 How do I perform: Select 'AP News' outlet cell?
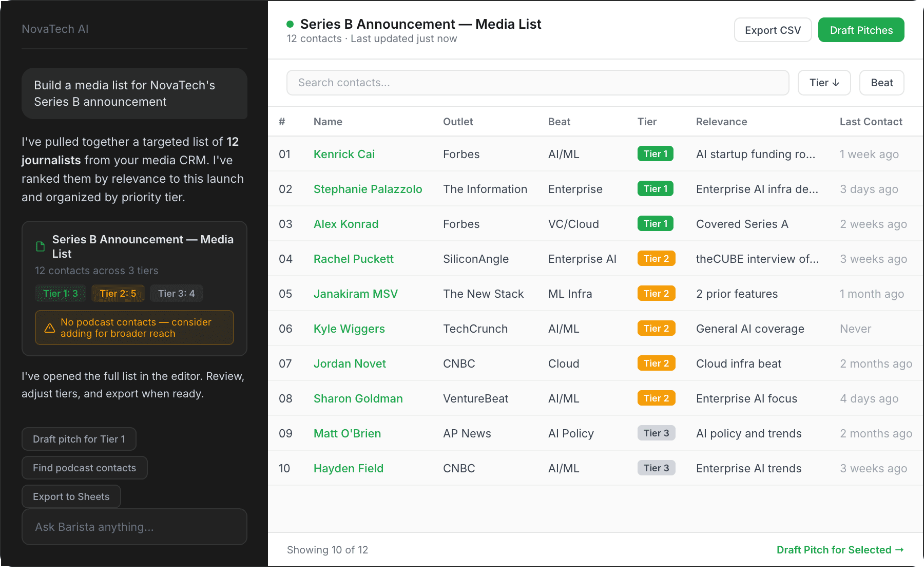pyautogui.click(x=467, y=433)
